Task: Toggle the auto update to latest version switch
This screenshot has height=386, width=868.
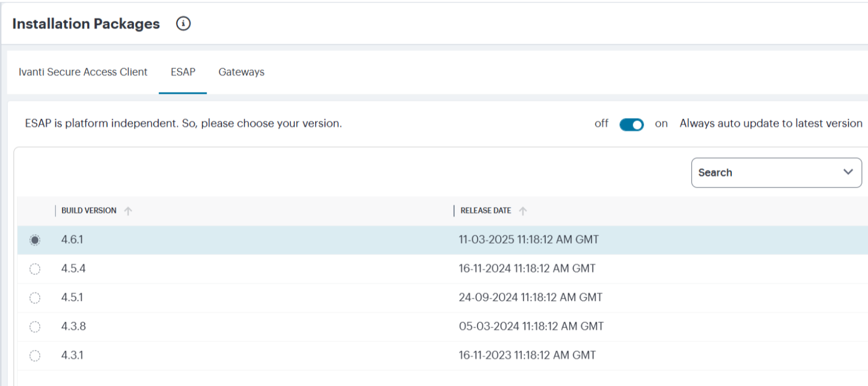Action: (631, 124)
